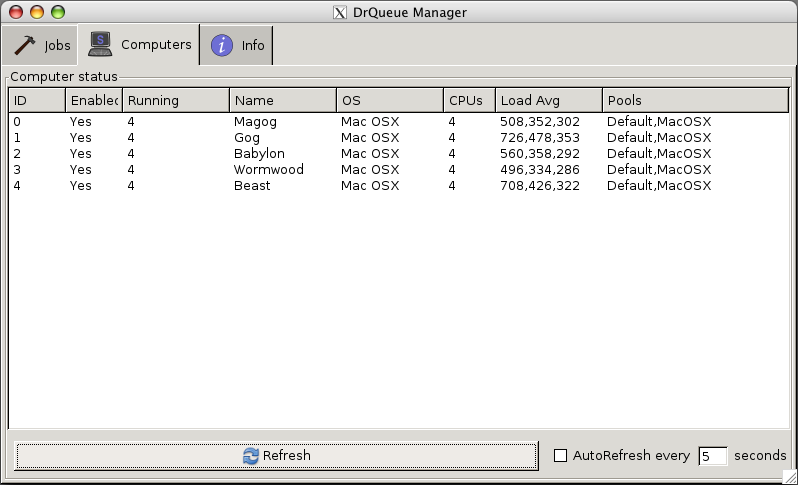798x485 pixels.
Task: Click Yes enabled cell for Babylon
Action: [80, 154]
